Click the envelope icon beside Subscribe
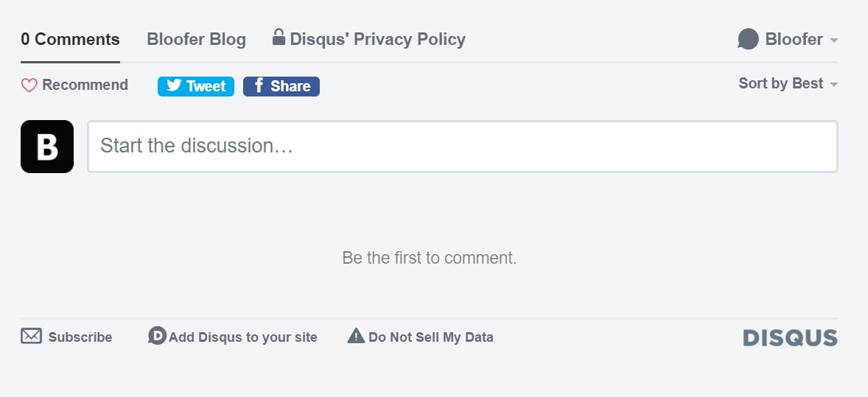The width and height of the screenshot is (868, 397). click(31, 337)
